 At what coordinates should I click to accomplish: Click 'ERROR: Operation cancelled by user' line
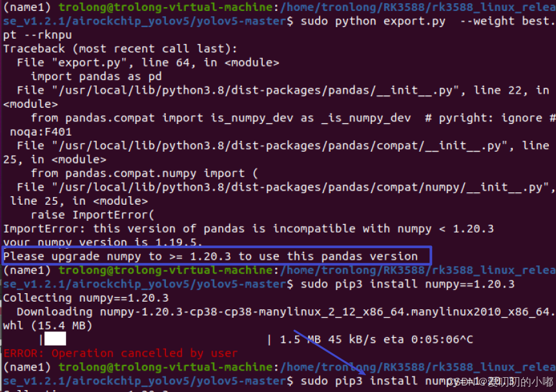pos(120,353)
